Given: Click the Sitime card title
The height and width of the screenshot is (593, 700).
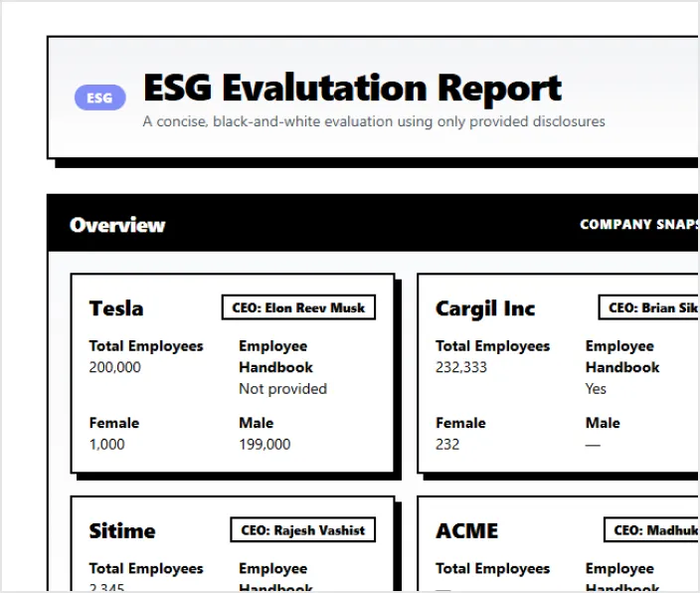Looking at the screenshot, I should (122, 530).
